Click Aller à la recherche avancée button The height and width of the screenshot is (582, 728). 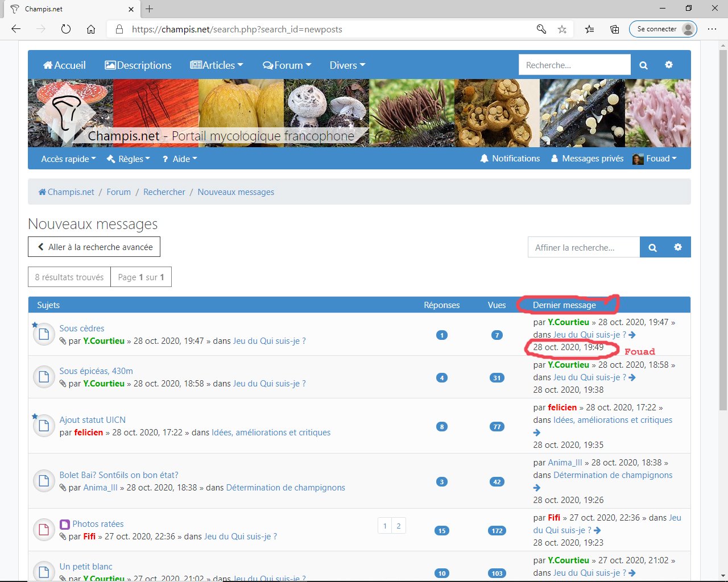[94, 247]
